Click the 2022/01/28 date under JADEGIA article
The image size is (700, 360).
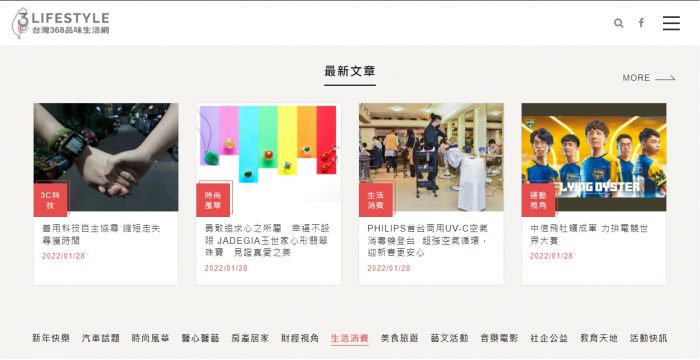226,268
